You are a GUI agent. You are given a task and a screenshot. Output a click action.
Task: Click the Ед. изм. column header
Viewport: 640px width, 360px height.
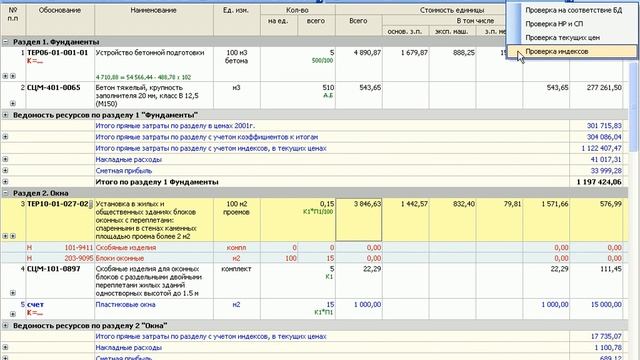pyautogui.click(x=237, y=20)
